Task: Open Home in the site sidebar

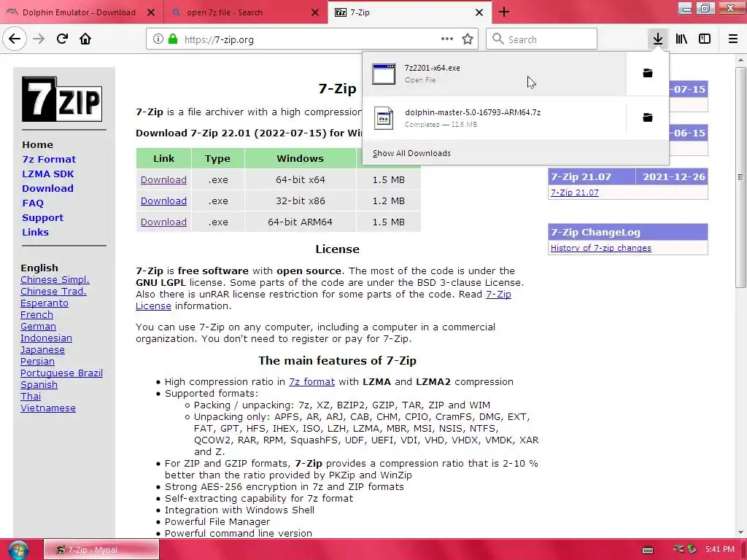Action: (37, 144)
